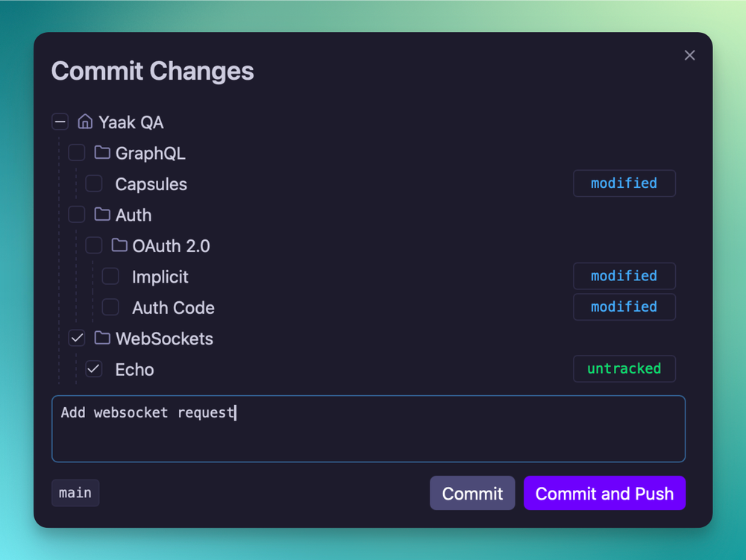This screenshot has height=560, width=746.
Task: Uncheck the Echo request checkbox
Action: (x=94, y=369)
